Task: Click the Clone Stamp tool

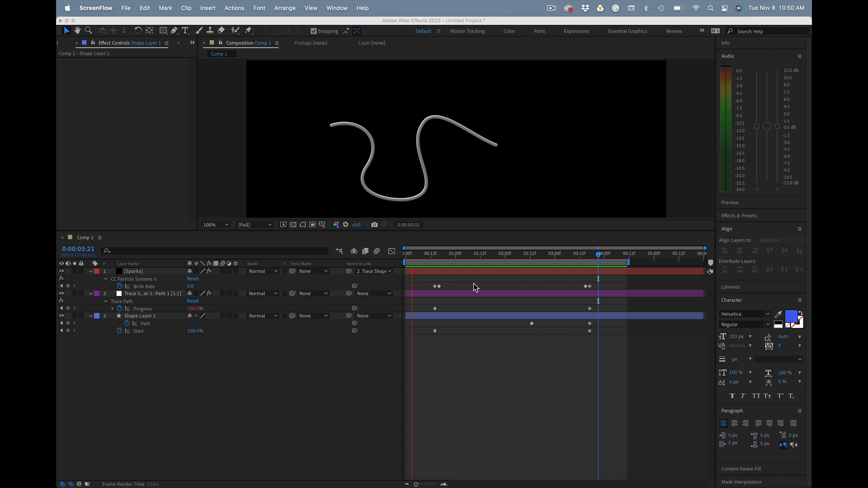Action: [210, 30]
